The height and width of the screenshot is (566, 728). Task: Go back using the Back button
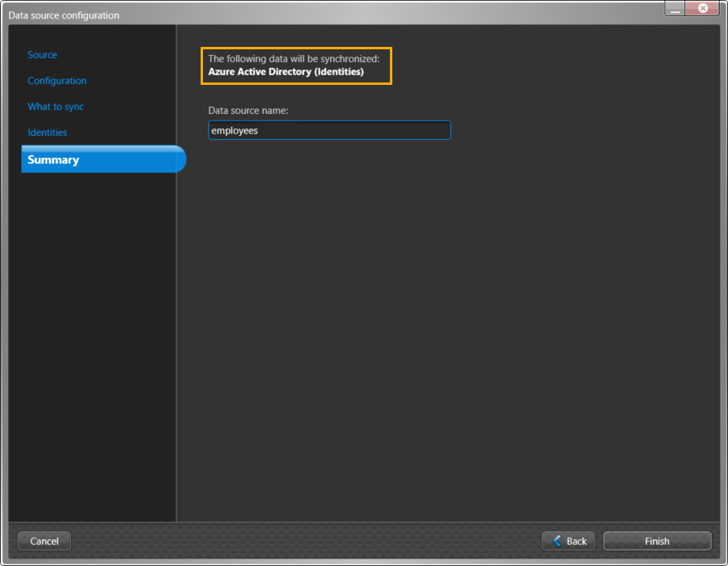[569, 541]
